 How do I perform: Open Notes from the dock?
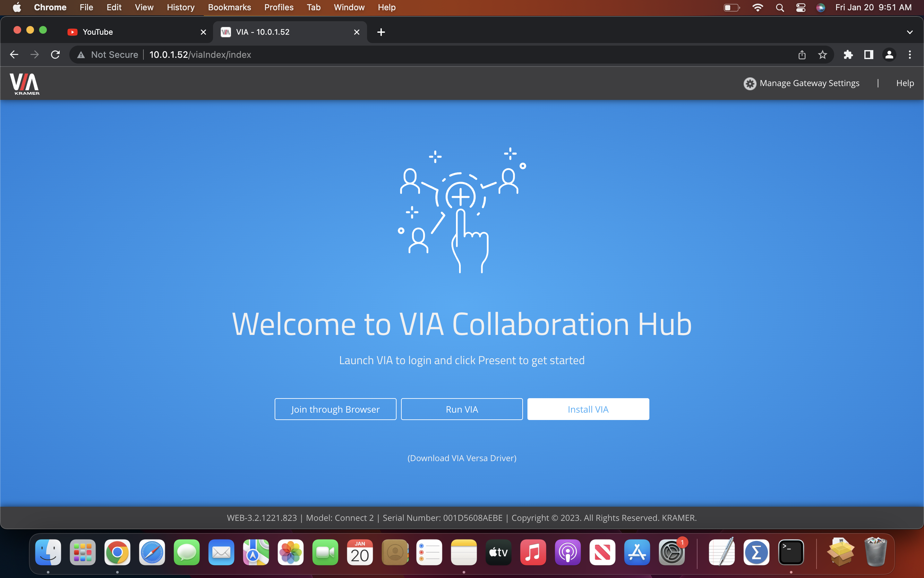(464, 552)
